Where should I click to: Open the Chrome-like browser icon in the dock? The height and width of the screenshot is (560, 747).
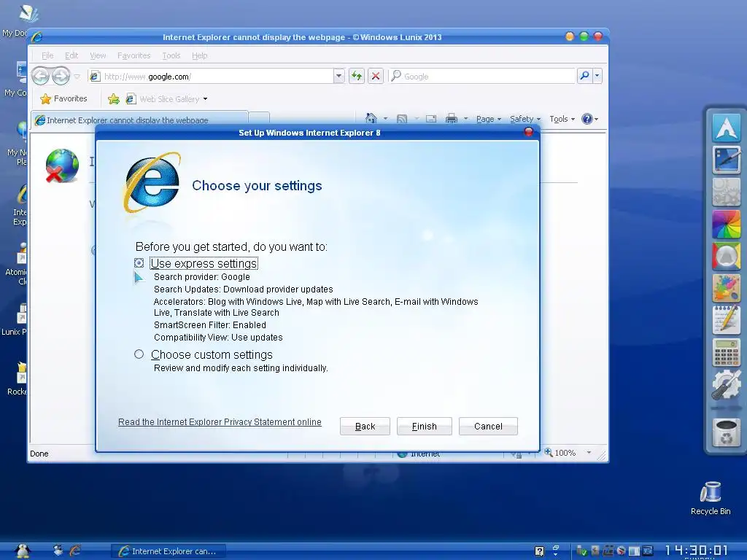point(727,256)
